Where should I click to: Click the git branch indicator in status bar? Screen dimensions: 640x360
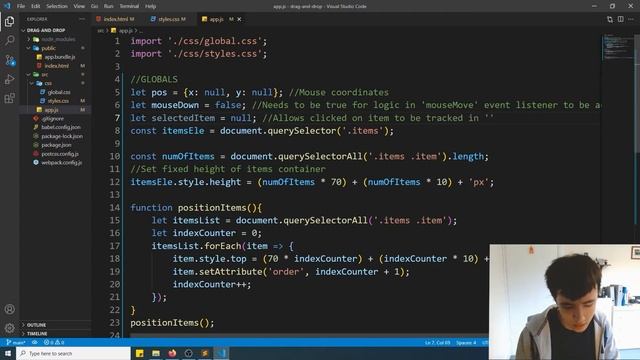tap(16, 342)
